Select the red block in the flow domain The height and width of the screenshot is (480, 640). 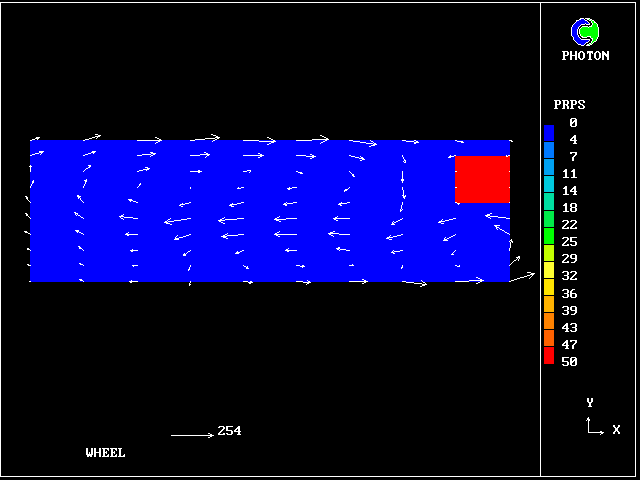[x=482, y=179]
